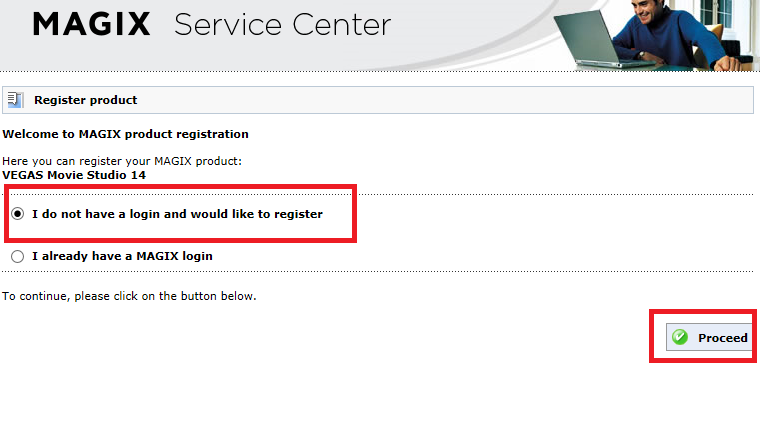760x422 pixels.
Task: Click the "Here you can register" text line
Action: click(121, 161)
